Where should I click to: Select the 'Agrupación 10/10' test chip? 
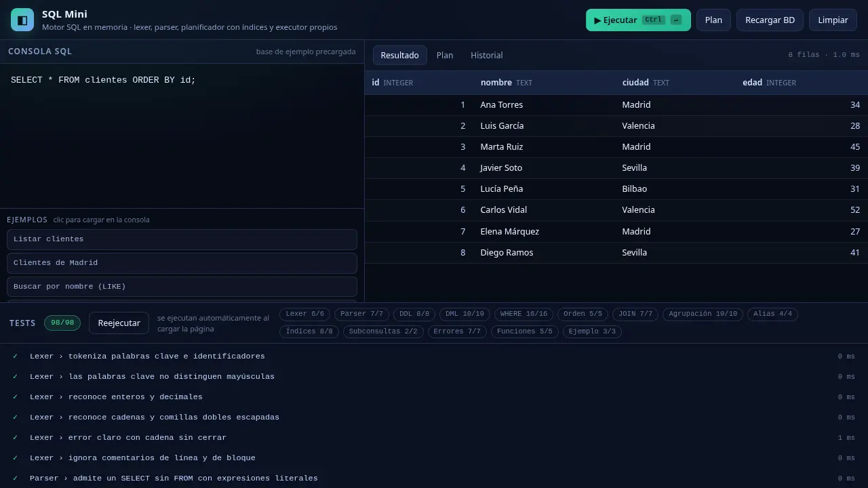[x=703, y=314]
